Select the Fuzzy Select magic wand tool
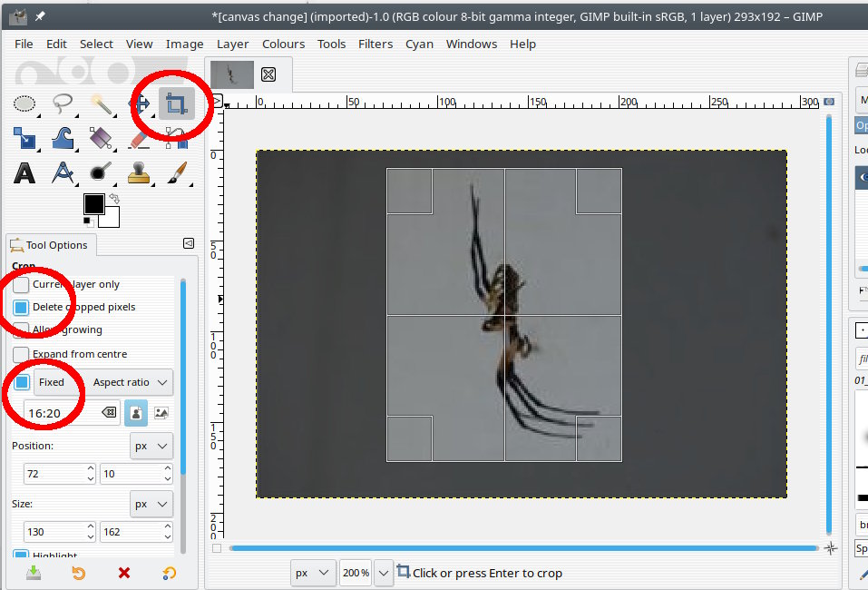Image resolution: width=868 pixels, height=590 pixels. tap(101, 103)
